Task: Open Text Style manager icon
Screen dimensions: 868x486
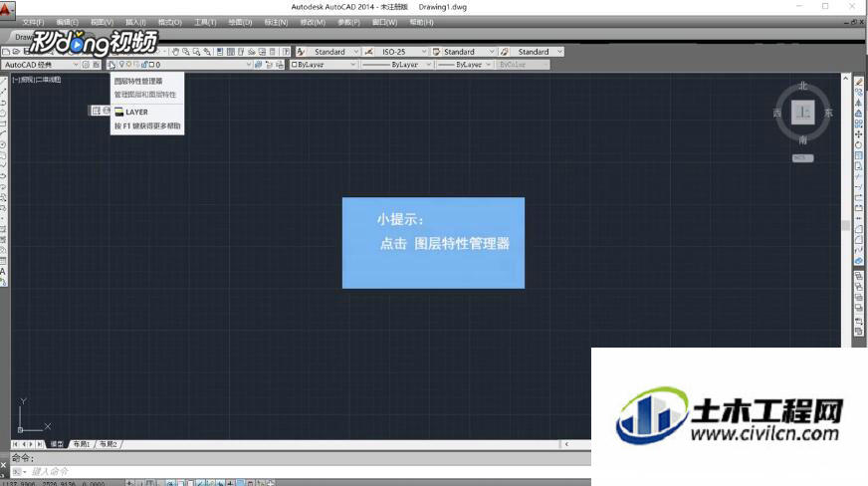Action: (301, 52)
